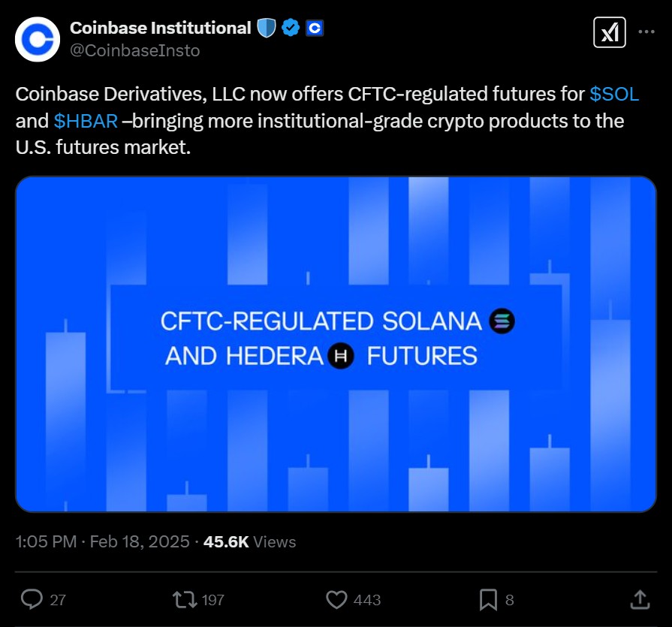
Task: Reply using the comment bubble icon
Action: (x=32, y=599)
